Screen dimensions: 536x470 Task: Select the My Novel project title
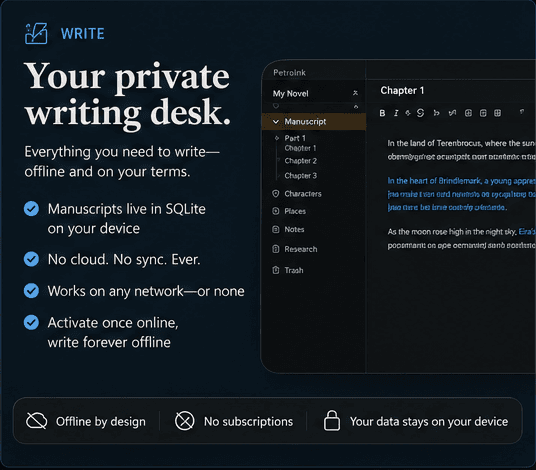pyautogui.click(x=290, y=93)
